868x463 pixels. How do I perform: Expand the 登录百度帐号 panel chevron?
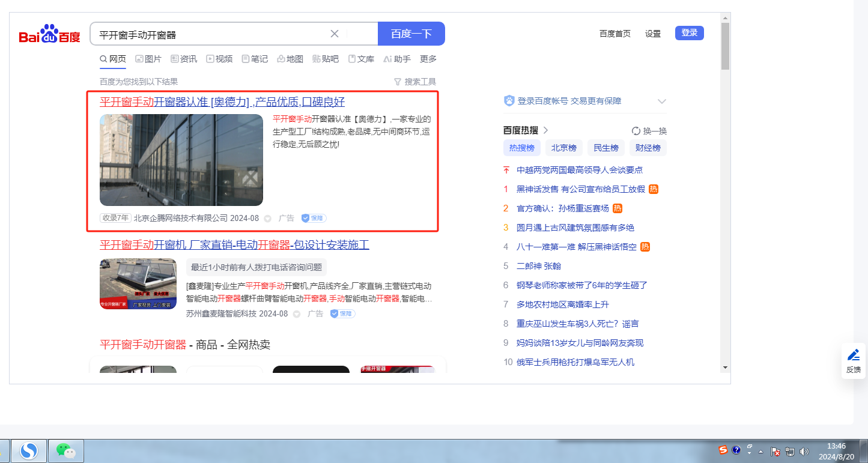[x=662, y=101]
